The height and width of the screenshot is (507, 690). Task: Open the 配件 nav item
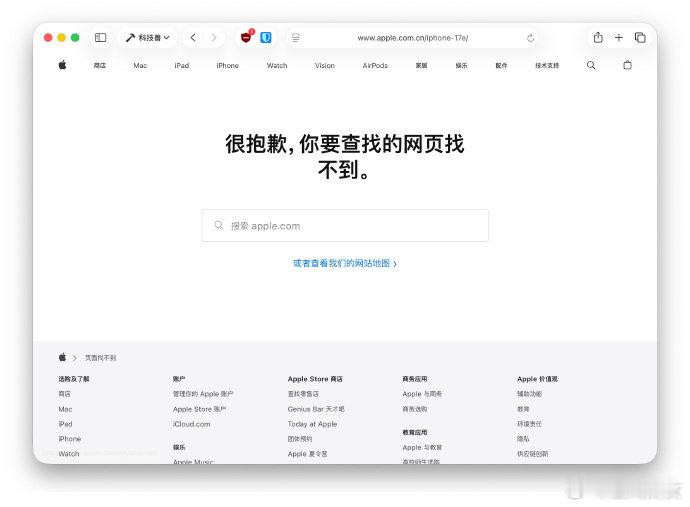(x=501, y=66)
